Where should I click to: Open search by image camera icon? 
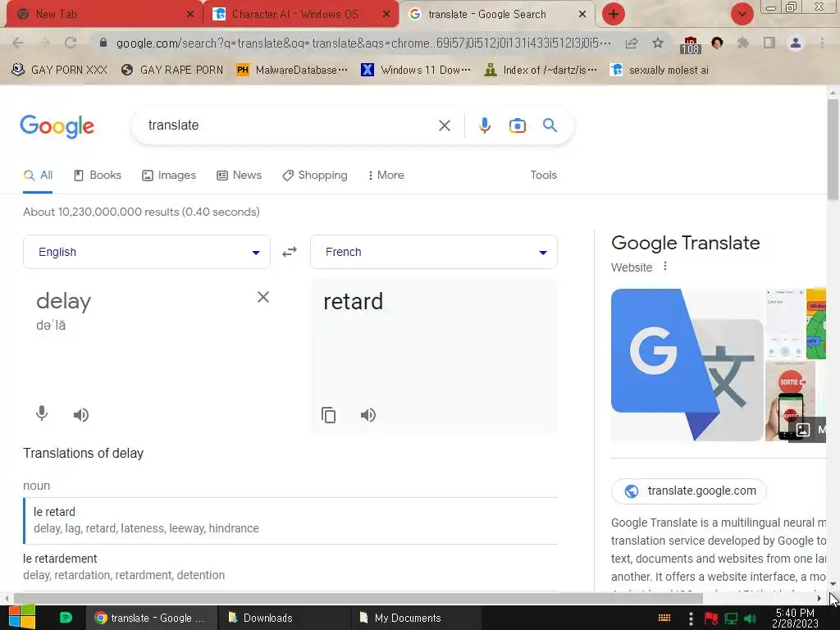[x=517, y=126]
